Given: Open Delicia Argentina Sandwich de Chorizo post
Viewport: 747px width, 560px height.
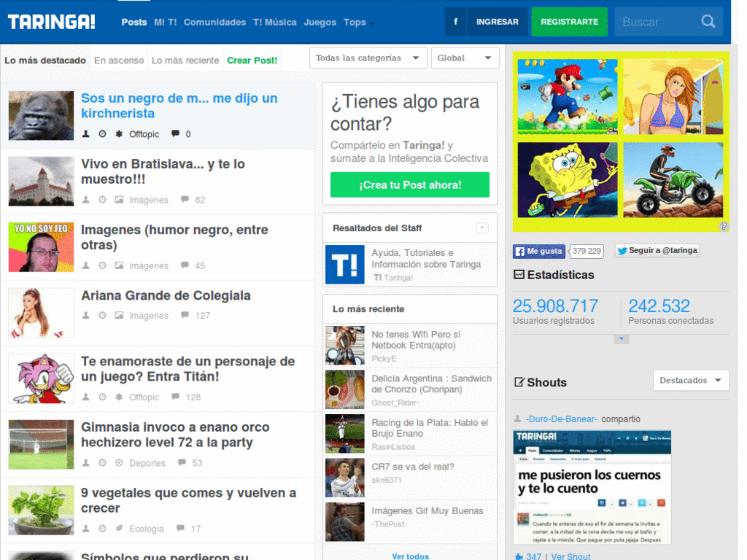Looking at the screenshot, I should click(432, 384).
